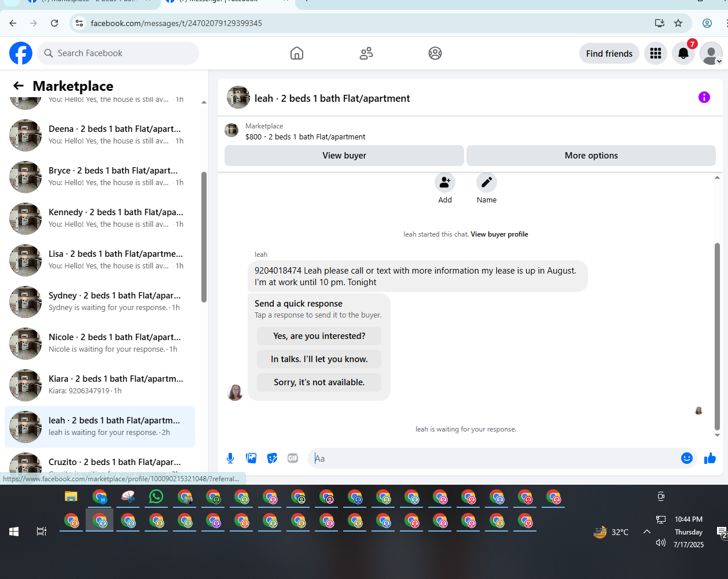Image resolution: width=728 pixels, height=579 pixels.
Task: Open Kennedy's conversation
Action: (x=100, y=219)
